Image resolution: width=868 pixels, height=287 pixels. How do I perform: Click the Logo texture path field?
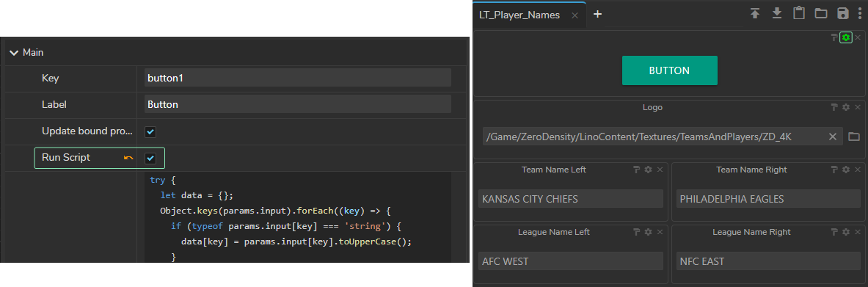click(663, 137)
